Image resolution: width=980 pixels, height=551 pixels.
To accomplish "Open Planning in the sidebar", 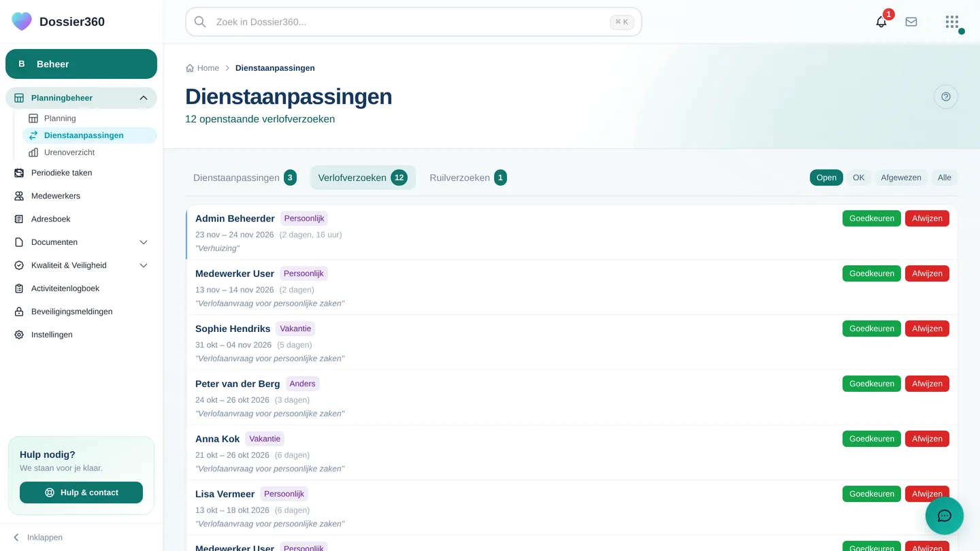I will [x=89, y=118].
